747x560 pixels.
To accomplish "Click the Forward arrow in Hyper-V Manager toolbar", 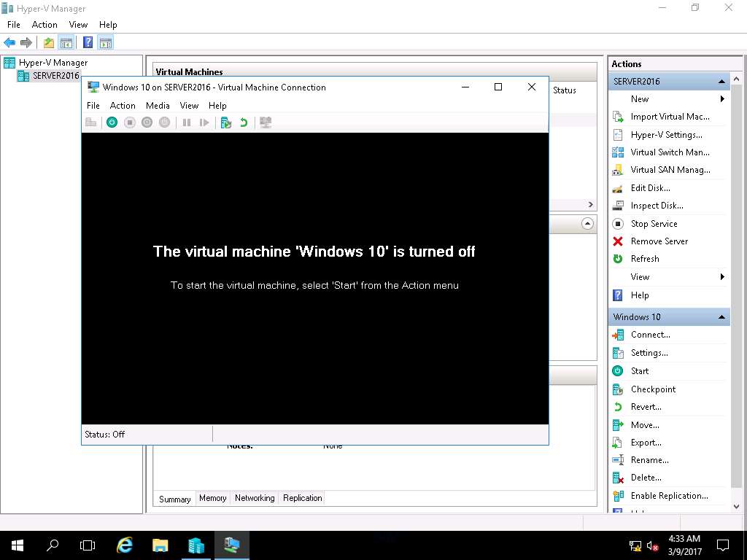I will coord(26,42).
